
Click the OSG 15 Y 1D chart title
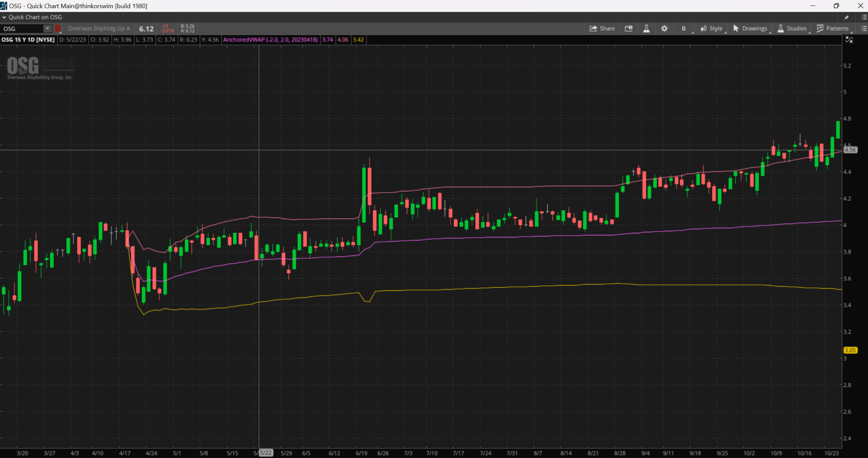[x=28, y=40]
